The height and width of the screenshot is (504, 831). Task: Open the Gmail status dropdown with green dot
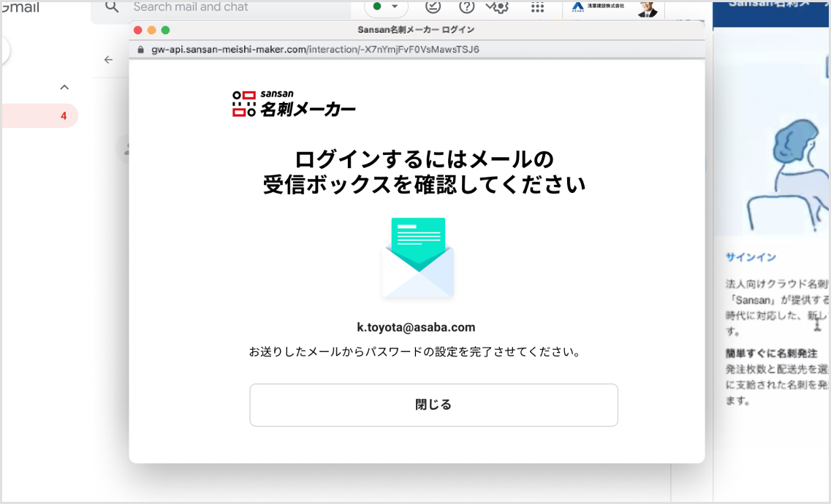click(386, 7)
